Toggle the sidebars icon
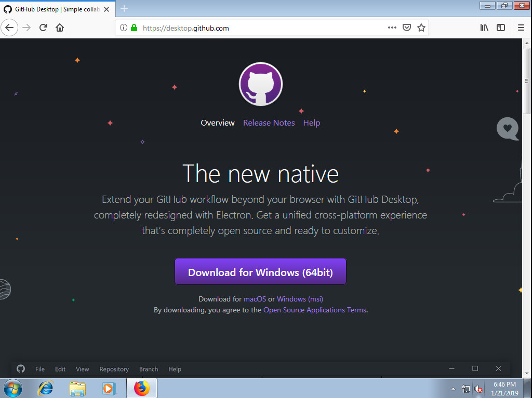The image size is (532, 398). 501,28
